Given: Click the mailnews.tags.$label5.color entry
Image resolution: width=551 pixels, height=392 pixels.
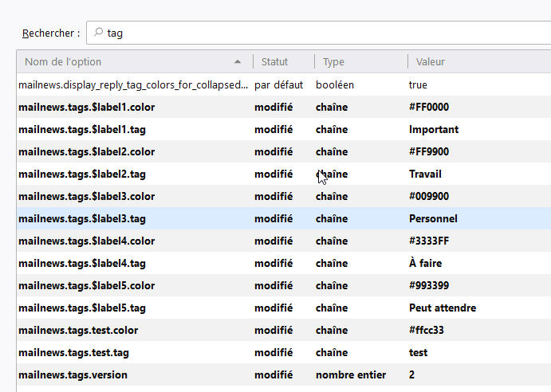Looking at the screenshot, I should [86, 285].
